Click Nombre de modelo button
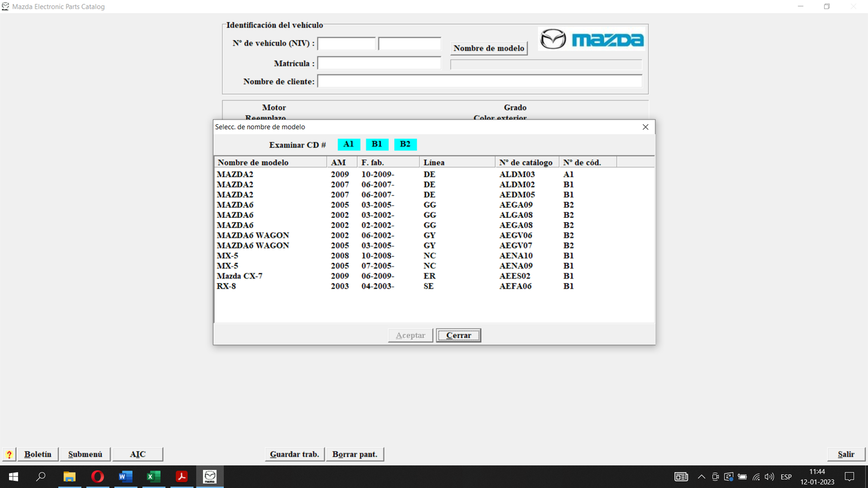Screen dimensions: 868x488 489,48
